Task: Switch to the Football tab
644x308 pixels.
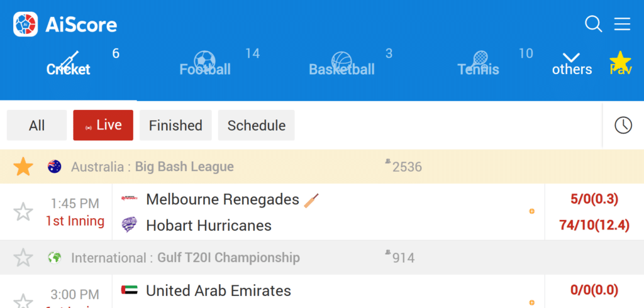Action: point(205,64)
